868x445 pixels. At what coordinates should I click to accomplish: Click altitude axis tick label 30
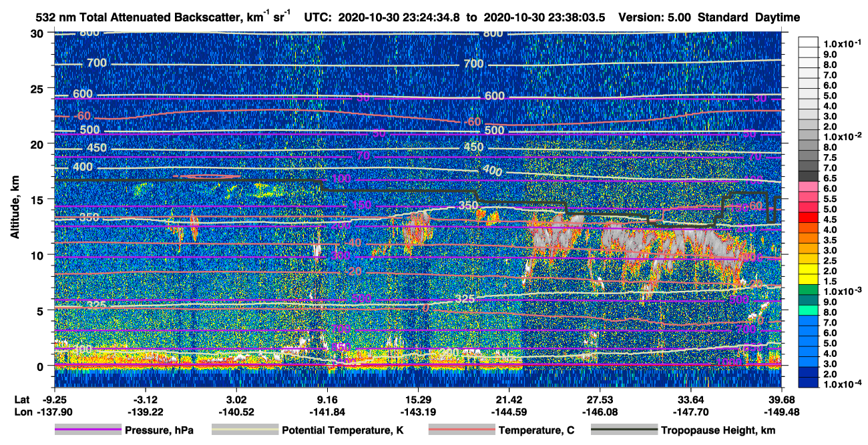click(39, 33)
